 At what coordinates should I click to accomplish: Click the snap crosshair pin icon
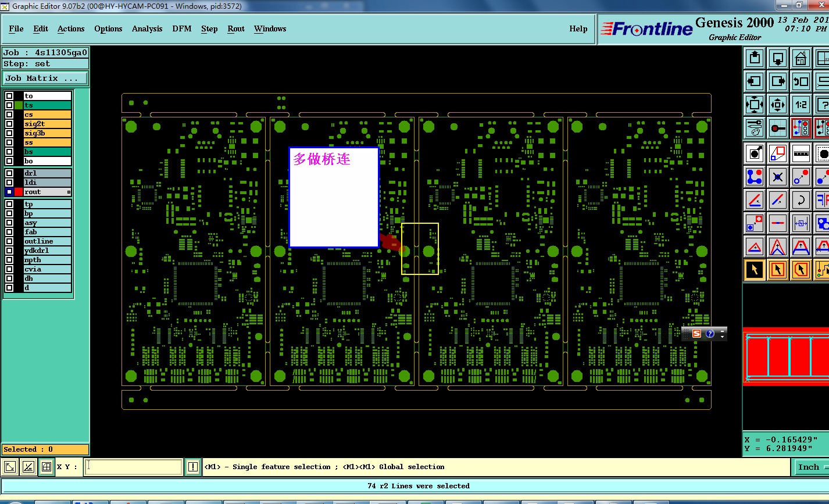coord(778,128)
